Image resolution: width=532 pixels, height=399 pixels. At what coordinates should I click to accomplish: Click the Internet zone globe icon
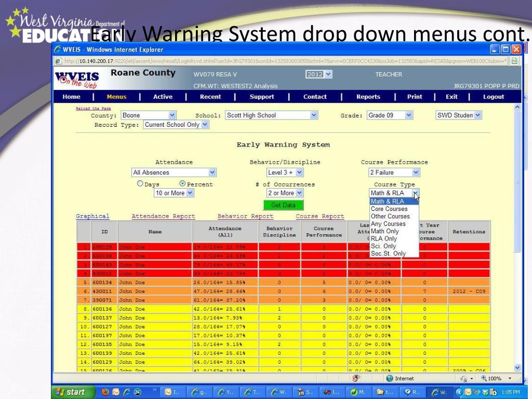[390, 378]
